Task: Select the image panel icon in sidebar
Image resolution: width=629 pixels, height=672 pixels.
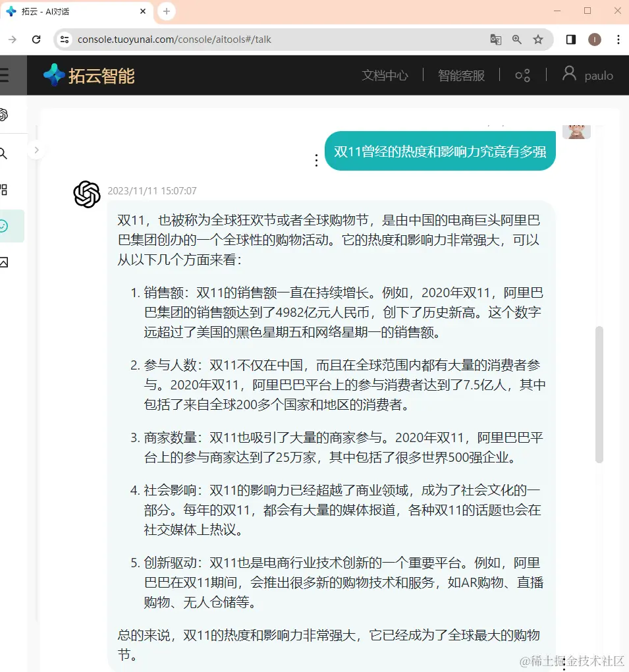Action: tap(4, 262)
